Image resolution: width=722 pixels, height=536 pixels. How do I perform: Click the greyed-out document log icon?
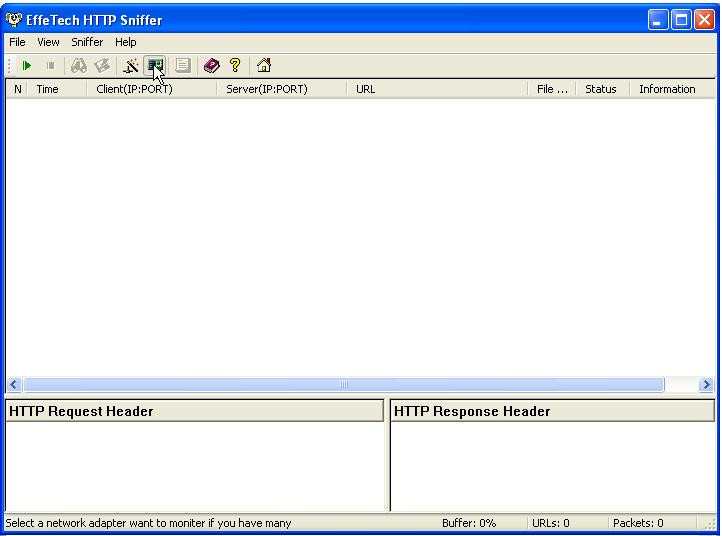pyautogui.click(x=183, y=66)
